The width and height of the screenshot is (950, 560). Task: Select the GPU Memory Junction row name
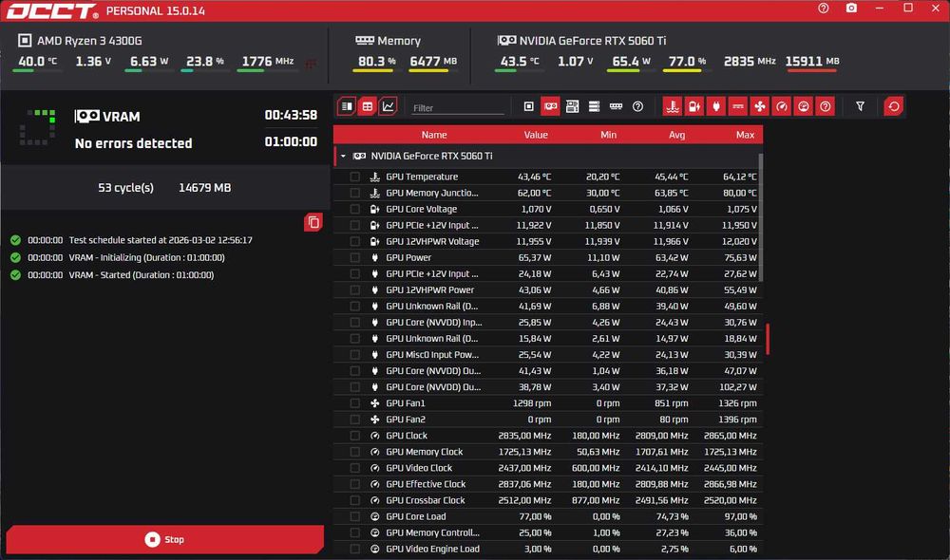pos(432,193)
